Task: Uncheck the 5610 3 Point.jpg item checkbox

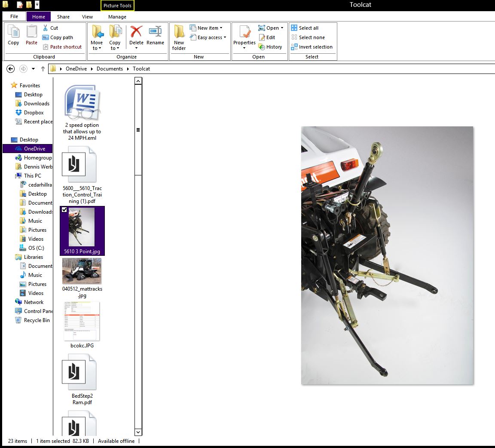Action: (64, 209)
